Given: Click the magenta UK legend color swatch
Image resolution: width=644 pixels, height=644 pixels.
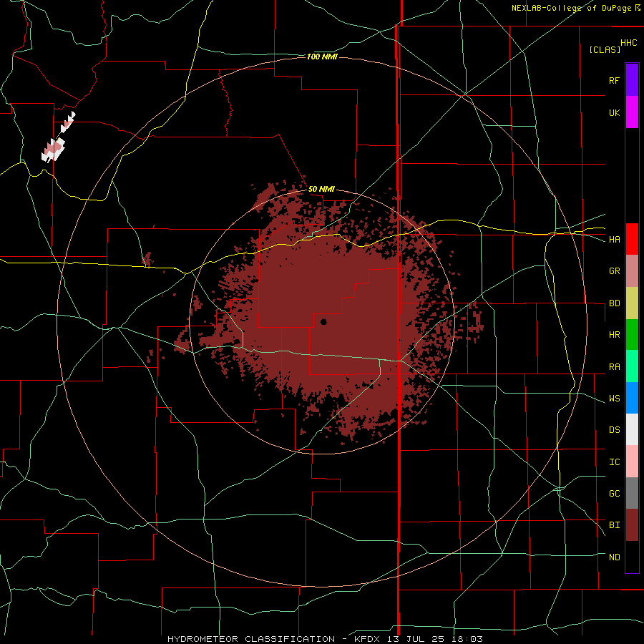Looking at the screenshot, I should click(632, 112).
